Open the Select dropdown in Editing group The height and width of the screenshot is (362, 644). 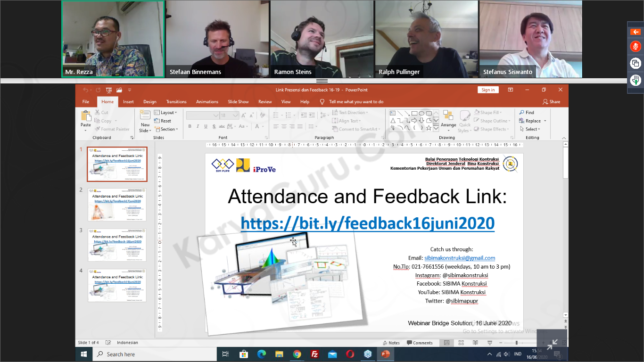click(532, 129)
